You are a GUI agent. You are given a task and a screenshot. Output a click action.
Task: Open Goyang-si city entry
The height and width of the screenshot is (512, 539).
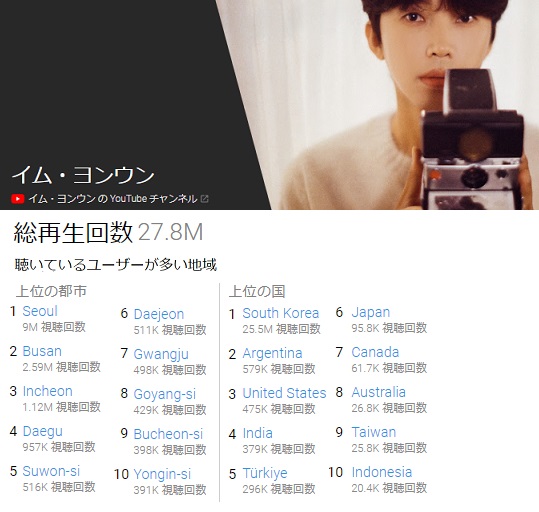[x=165, y=394]
